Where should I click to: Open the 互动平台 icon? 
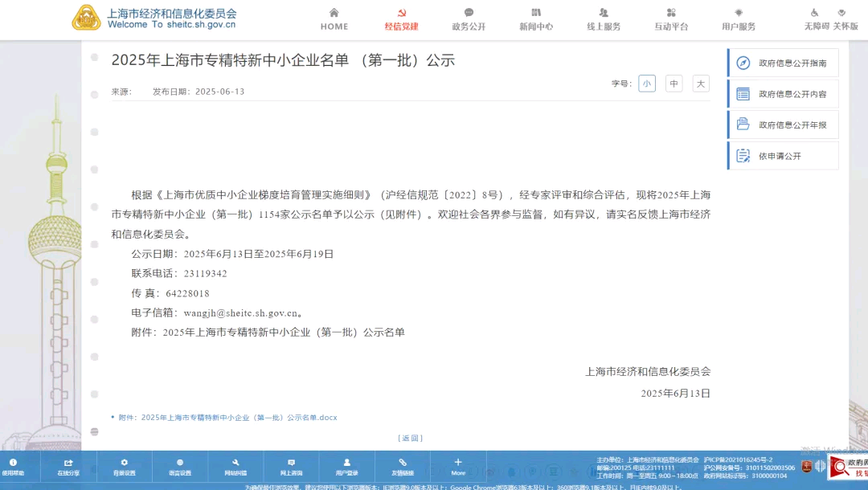pos(671,13)
